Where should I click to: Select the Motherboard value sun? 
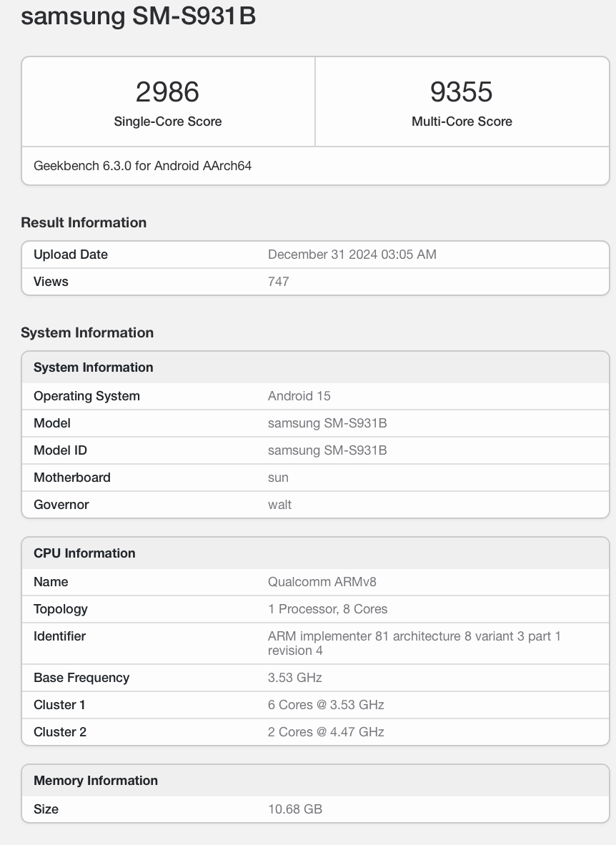[278, 478]
